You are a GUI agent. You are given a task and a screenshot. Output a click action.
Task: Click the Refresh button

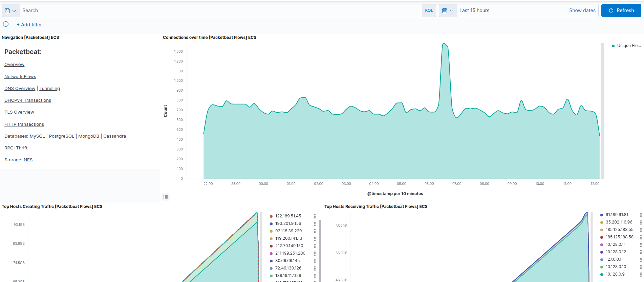click(x=621, y=10)
